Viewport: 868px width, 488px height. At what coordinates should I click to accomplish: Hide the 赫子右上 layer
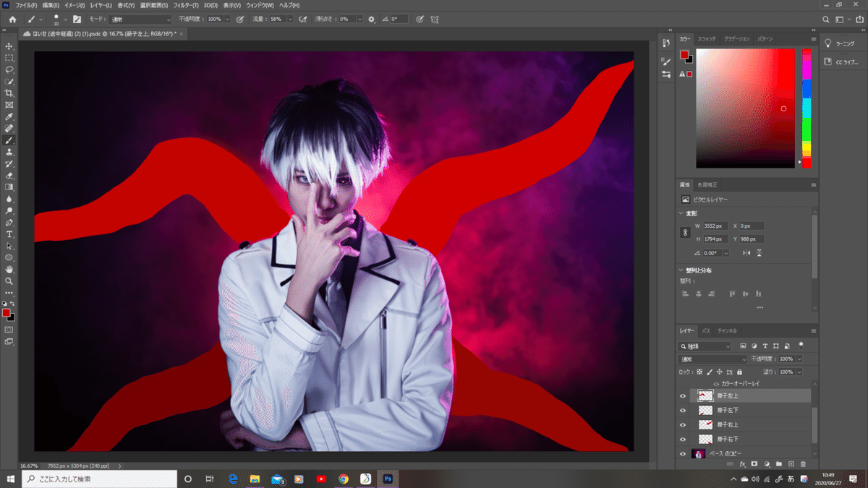[683, 424]
